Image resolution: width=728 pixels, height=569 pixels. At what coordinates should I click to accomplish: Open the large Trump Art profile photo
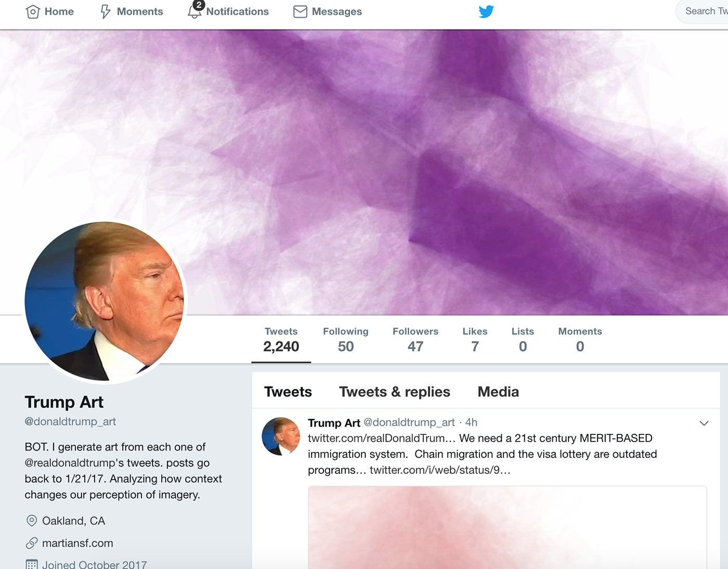pos(105,301)
